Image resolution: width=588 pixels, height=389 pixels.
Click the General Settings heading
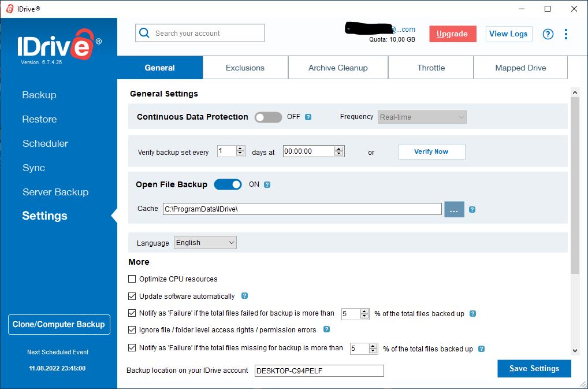(164, 94)
